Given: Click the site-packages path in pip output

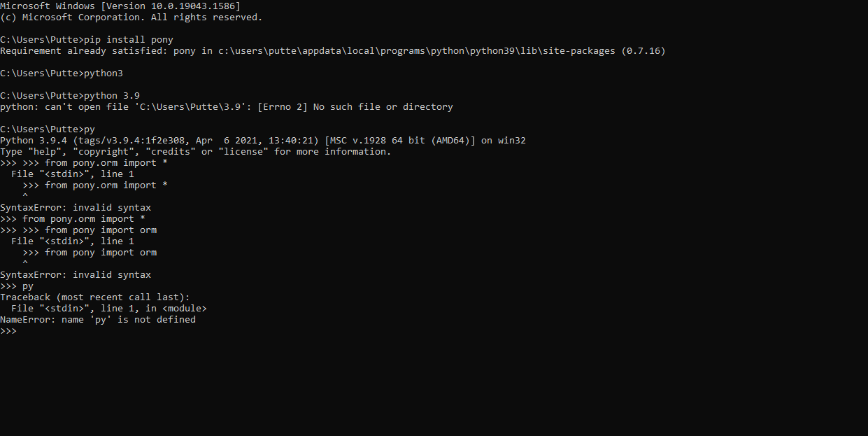Looking at the screenshot, I should (416, 51).
